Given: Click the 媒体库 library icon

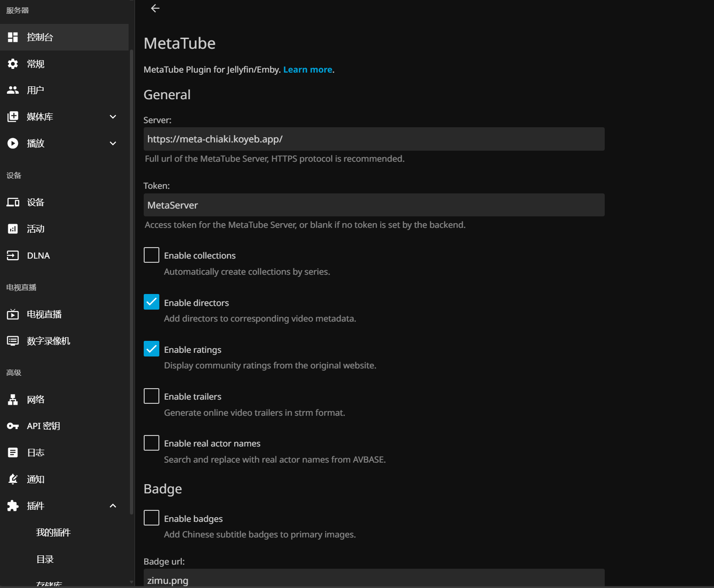Looking at the screenshot, I should (13, 117).
